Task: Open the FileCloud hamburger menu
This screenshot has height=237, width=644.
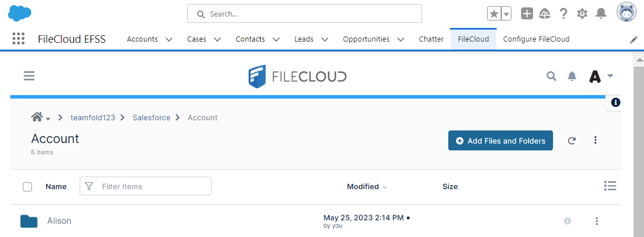Action: [29, 76]
